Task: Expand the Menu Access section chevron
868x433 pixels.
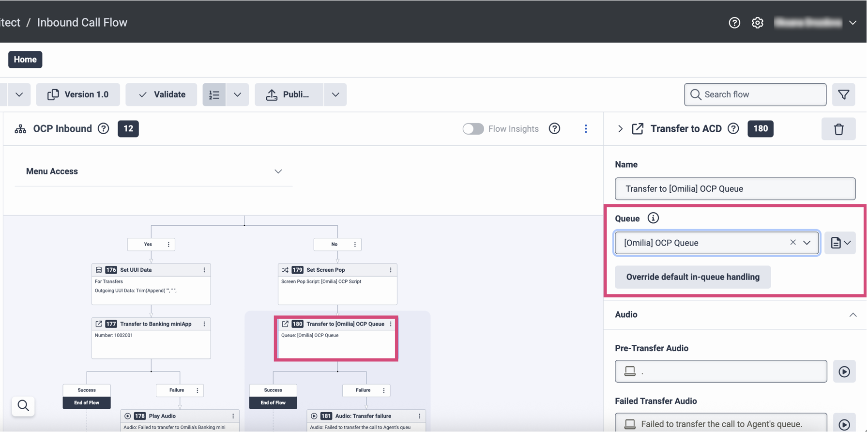Action: click(278, 171)
